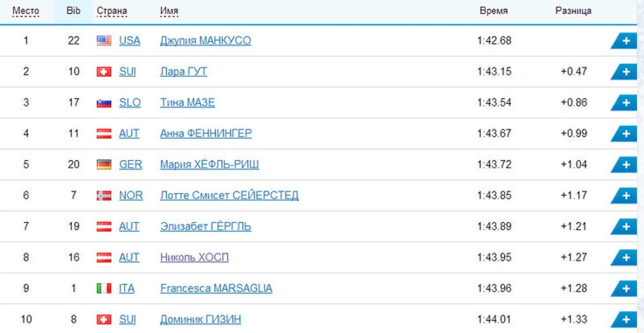Open plus icon in Николь ХОСП row
This screenshot has height=333, width=644.
[x=625, y=257]
